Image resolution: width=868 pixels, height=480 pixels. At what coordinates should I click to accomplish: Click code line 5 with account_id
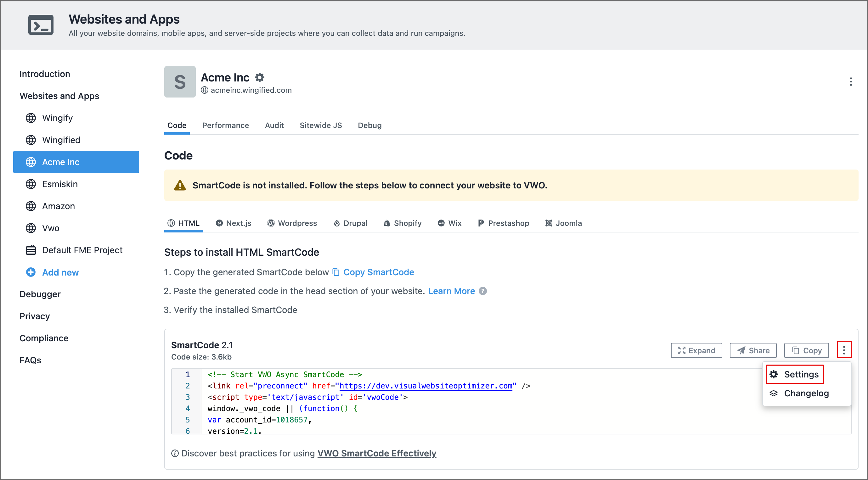click(x=259, y=420)
